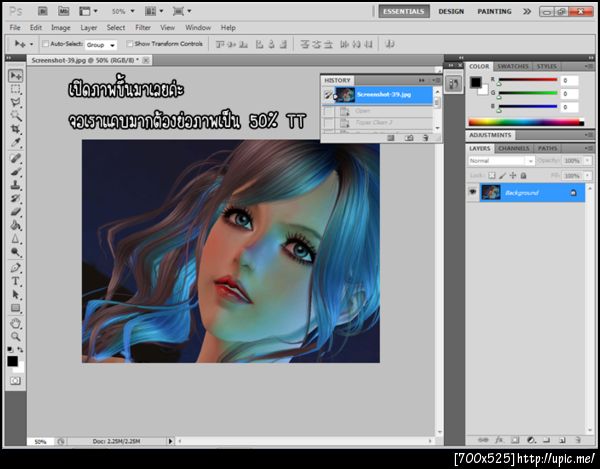
Task: Toggle history brush source for Screenshot-39.jpg snapshot
Action: coord(328,94)
